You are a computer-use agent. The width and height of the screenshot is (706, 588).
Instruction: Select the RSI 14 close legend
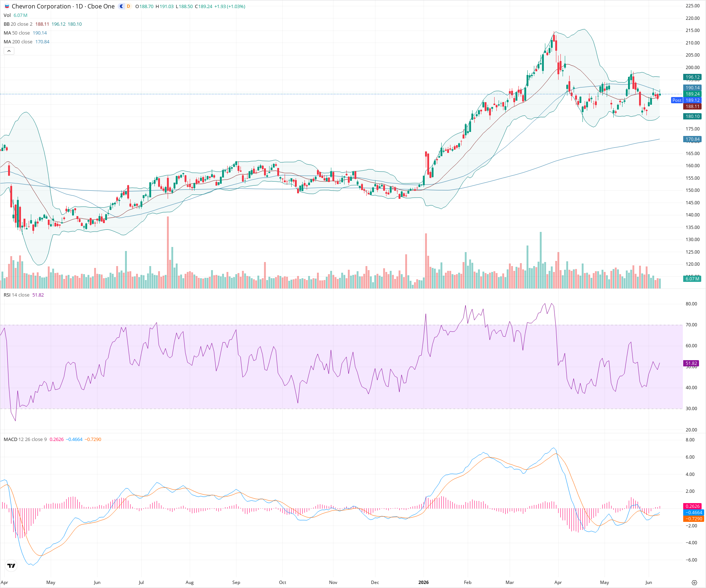pos(17,295)
